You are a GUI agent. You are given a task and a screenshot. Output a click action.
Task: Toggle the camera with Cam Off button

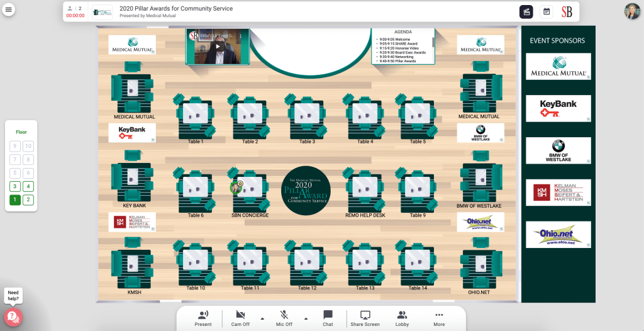pos(240,318)
